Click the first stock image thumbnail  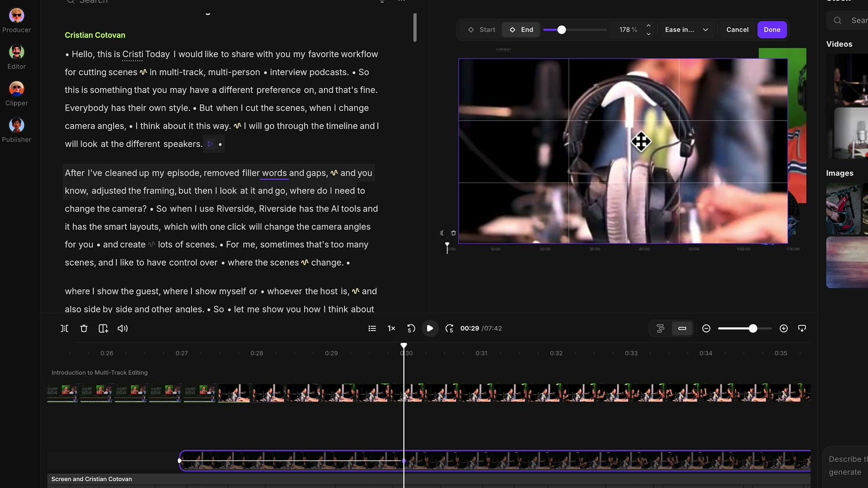tap(843, 209)
